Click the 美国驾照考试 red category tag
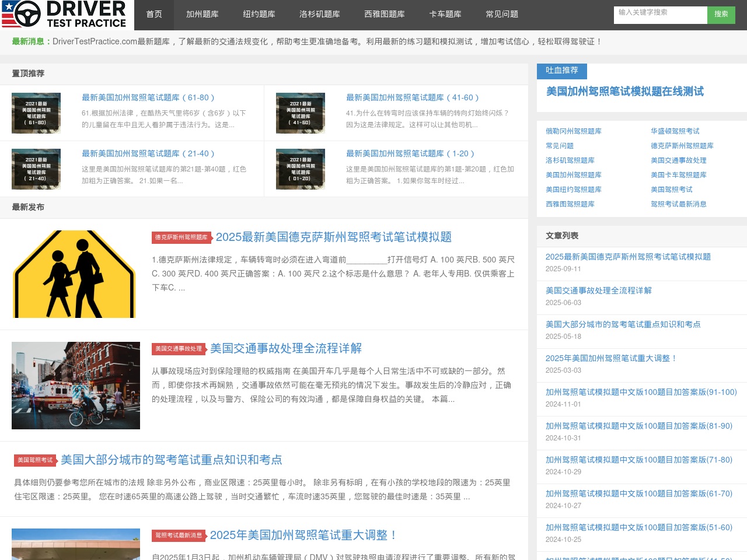The image size is (747, 560). point(35,460)
